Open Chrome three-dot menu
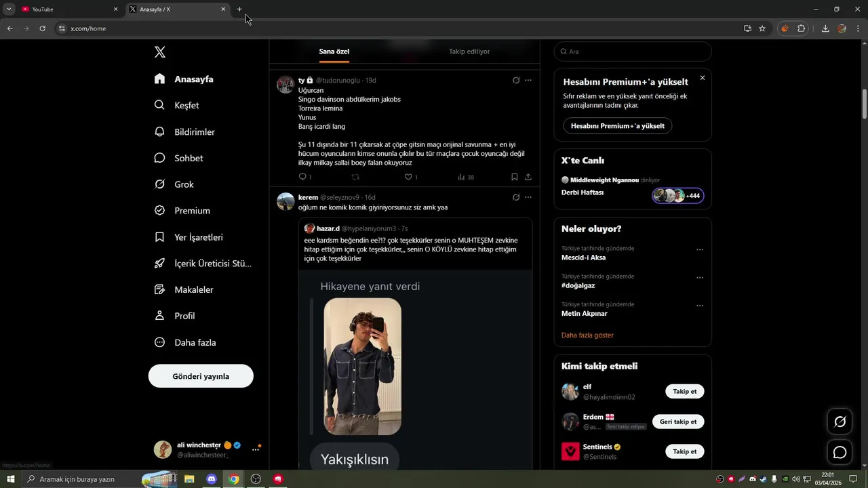 click(x=857, y=28)
